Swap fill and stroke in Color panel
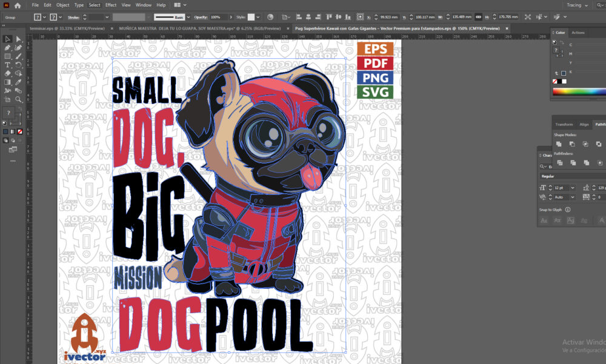The height and width of the screenshot is (364, 606). [x=562, y=42]
